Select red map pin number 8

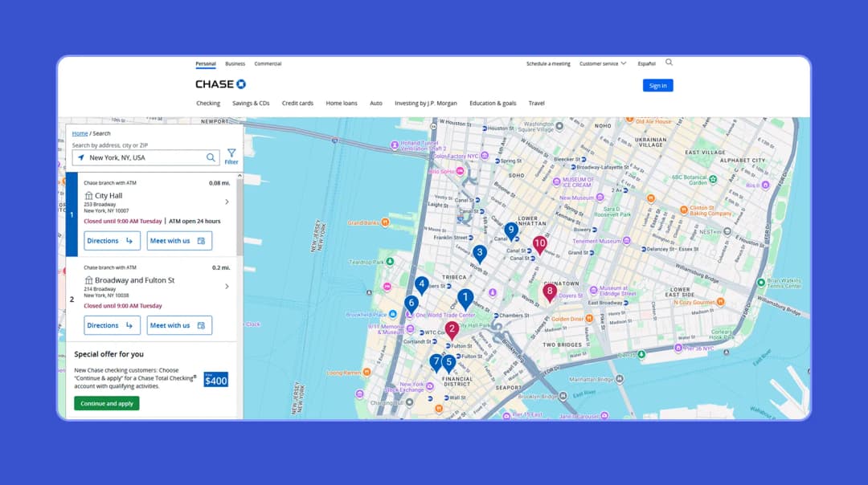point(549,292)
